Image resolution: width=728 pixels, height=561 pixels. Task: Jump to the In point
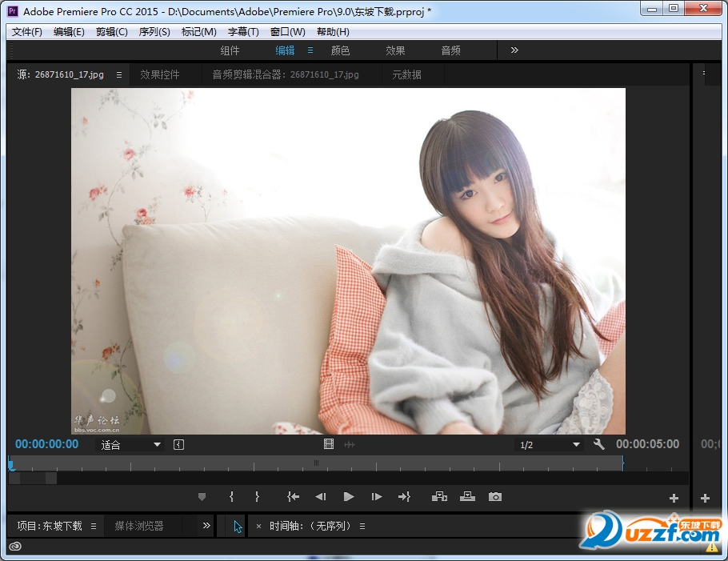[x=293, y=497]
